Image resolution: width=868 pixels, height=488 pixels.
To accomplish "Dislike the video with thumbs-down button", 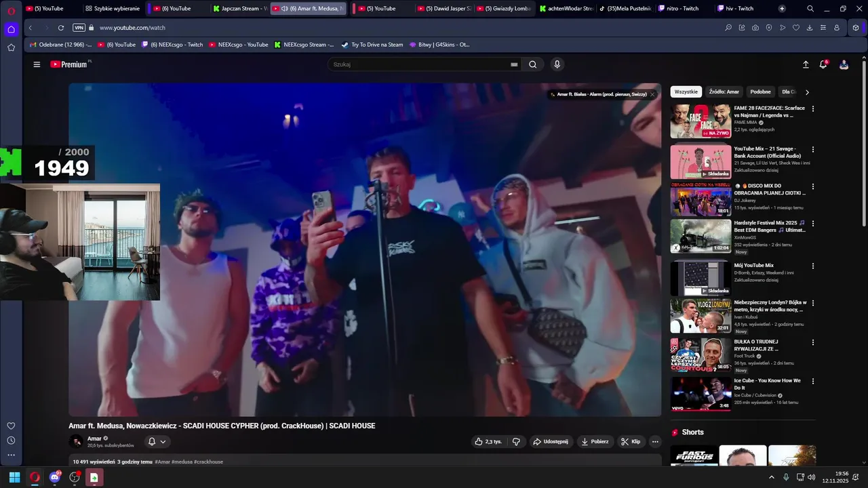I will [x=516, y=441].
